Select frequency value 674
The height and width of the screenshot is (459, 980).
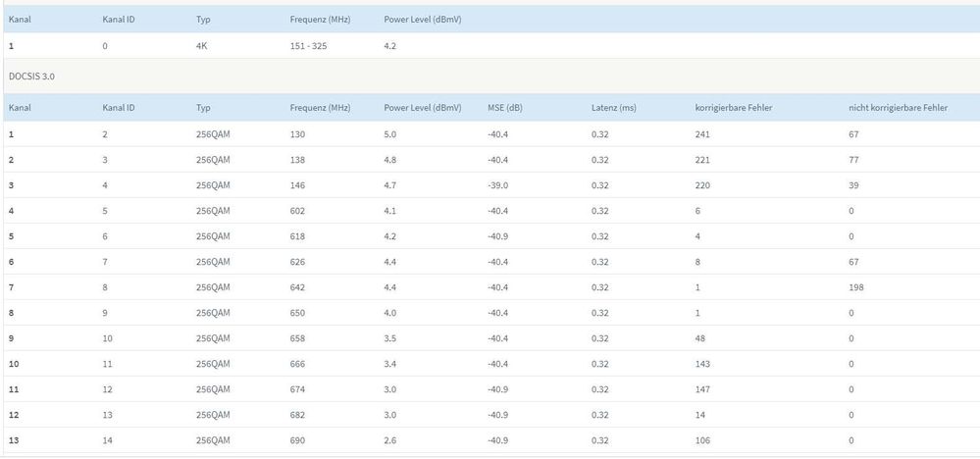point(297,389)
